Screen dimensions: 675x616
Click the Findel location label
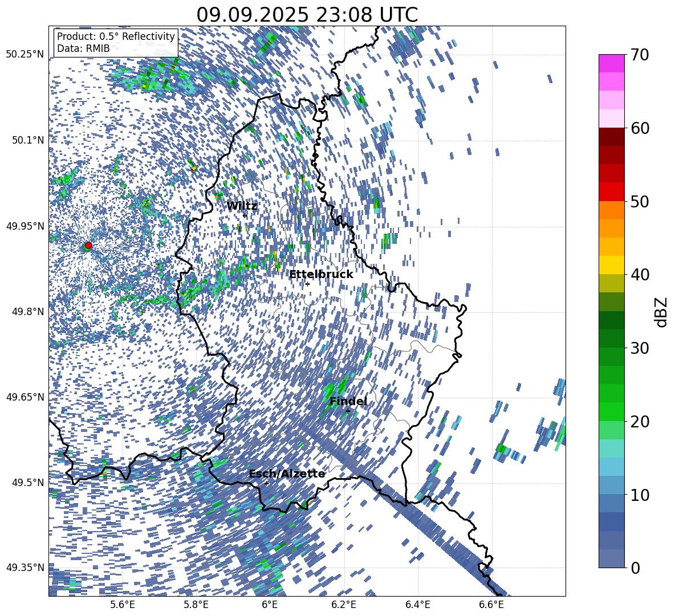coord(348,401)
